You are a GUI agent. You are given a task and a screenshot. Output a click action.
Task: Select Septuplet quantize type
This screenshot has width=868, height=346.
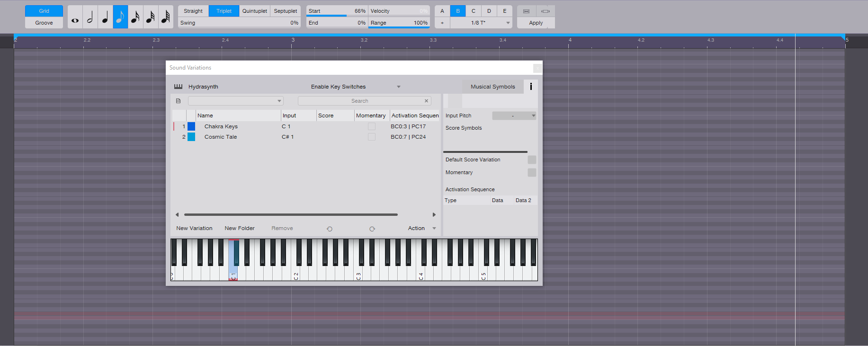[286, 11]
